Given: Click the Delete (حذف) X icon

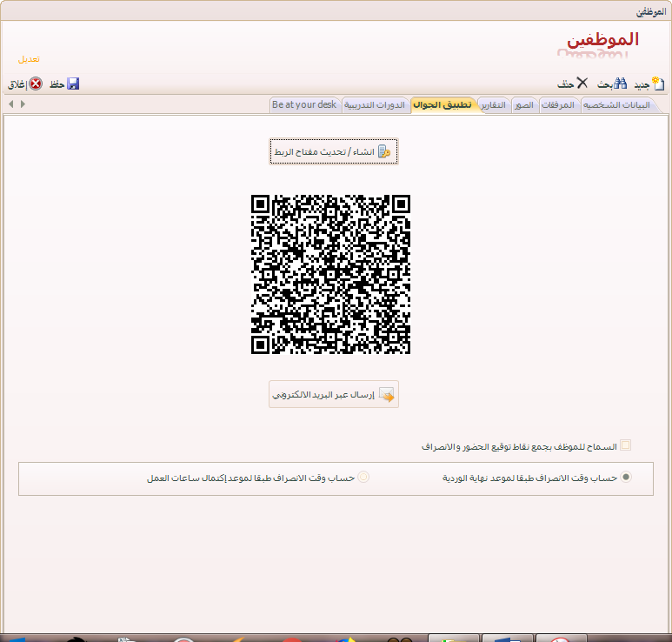Looking at the screenshot, I should tap(582, 83).
